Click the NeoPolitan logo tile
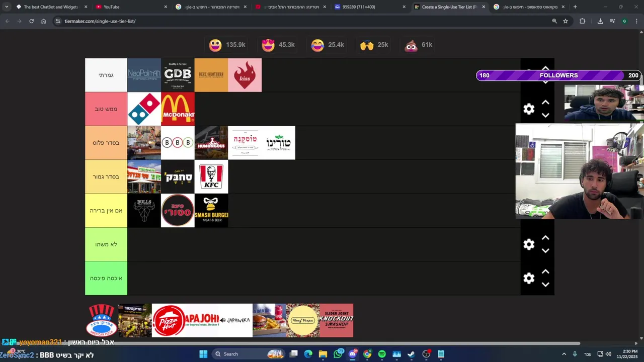Screen dimensions: 644x362 point(144,75)
